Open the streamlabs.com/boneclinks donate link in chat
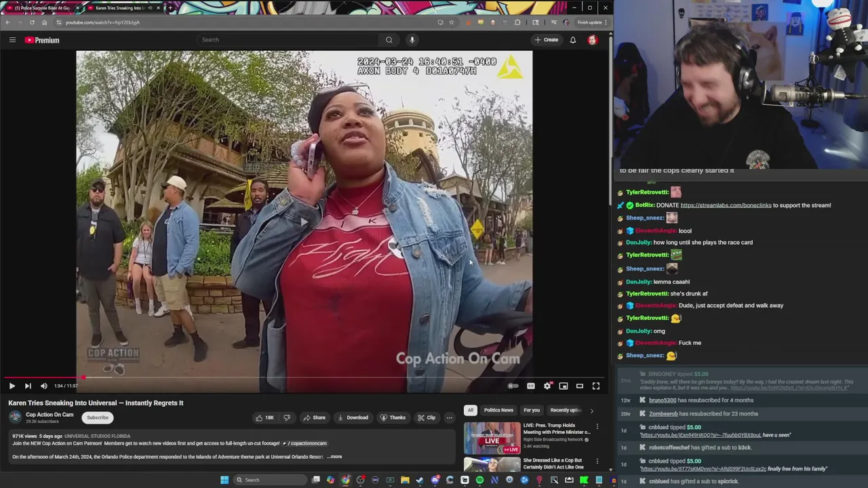Viewport: 868px width, 488px height. pyautogui.click(x=726, y=205)
